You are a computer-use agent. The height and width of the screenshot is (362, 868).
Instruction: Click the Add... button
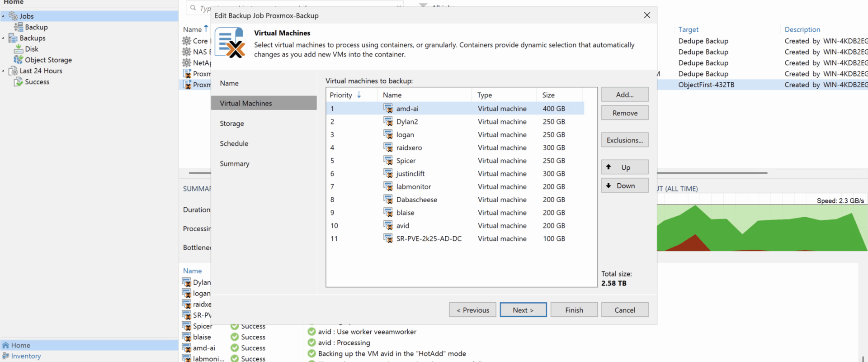click(x=625, y=95)
